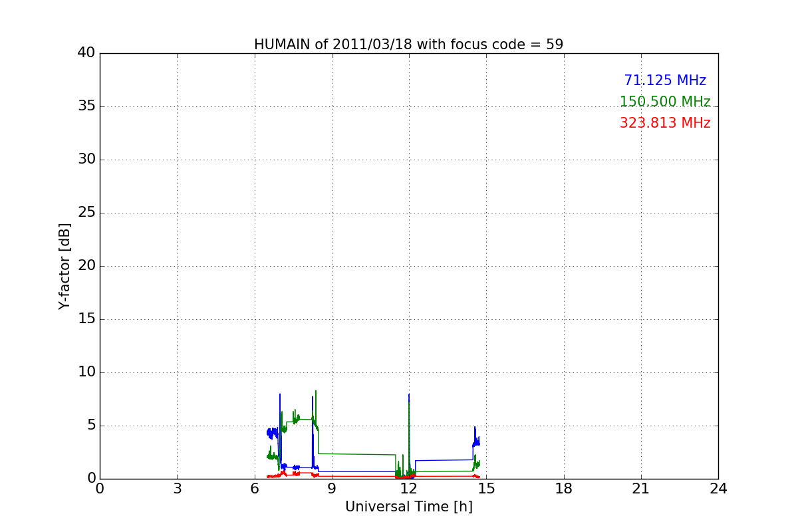The image size is (798, 532).
Task: Click the Y-factor [dB] axis label
Action: coord(65,266)
